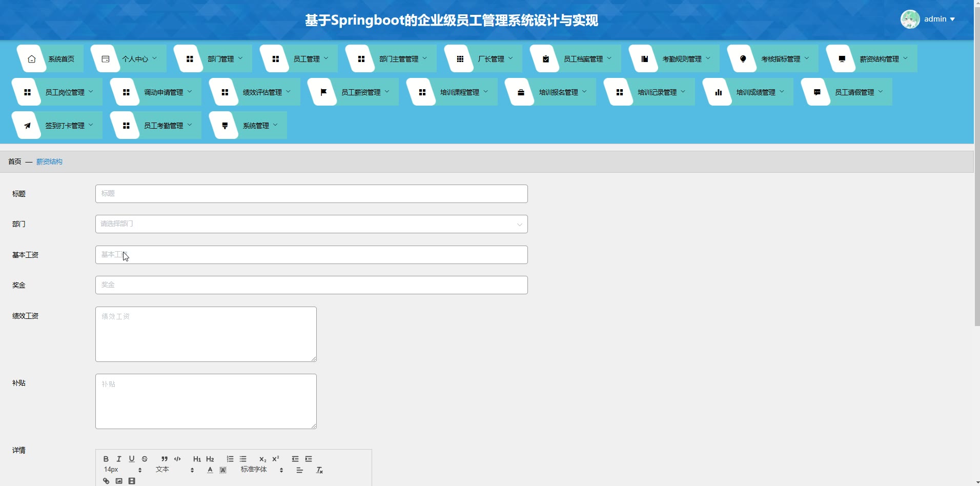
Task: Toggle underline formatting in the editor toolbar
Action: click(132, 459)
